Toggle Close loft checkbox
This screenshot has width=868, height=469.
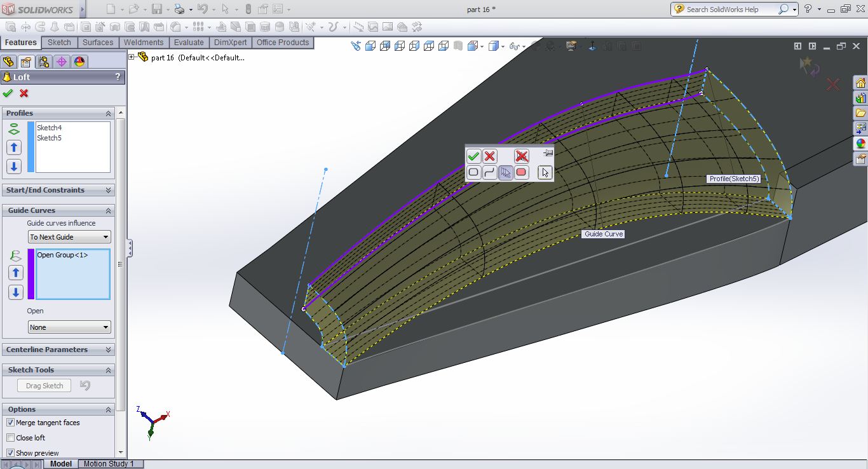click(x=10, y=438)
